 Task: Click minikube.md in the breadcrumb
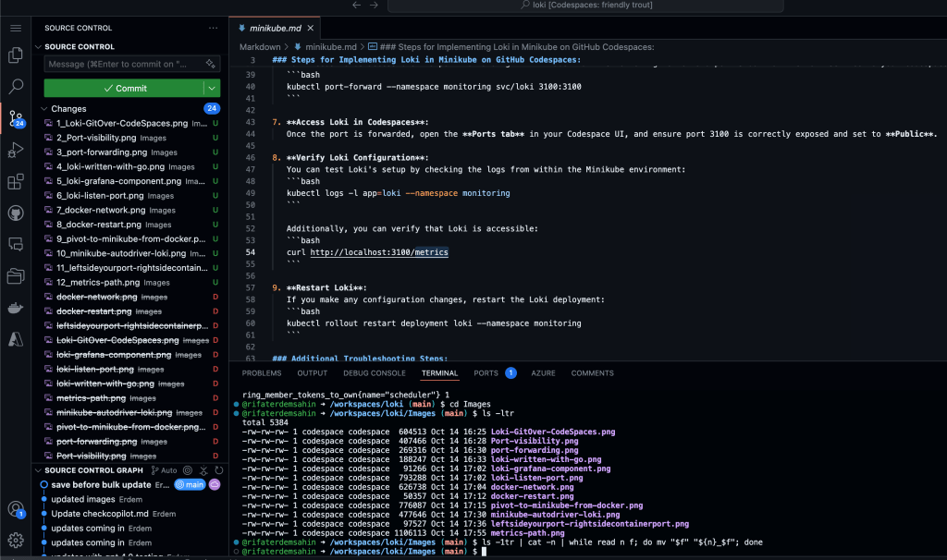point(330,46)
